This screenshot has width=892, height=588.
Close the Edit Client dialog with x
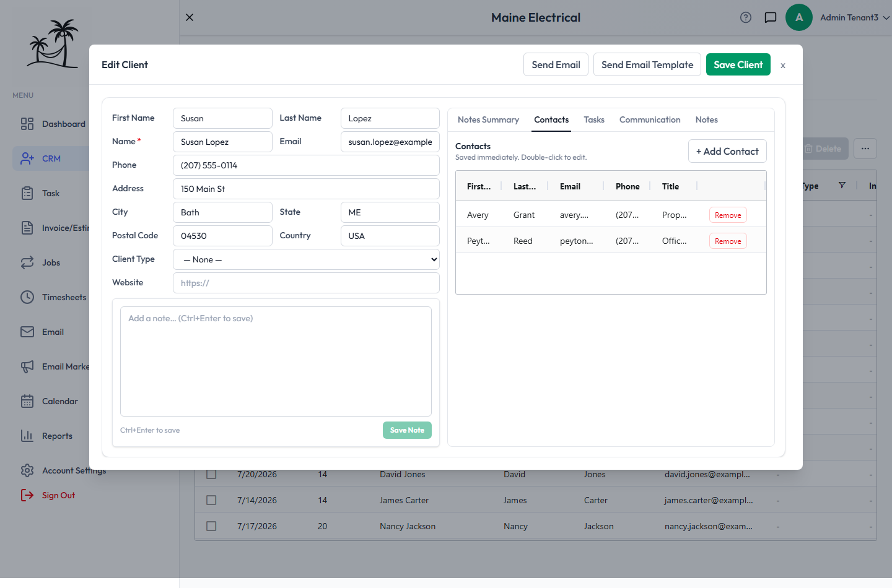point(783,65)
